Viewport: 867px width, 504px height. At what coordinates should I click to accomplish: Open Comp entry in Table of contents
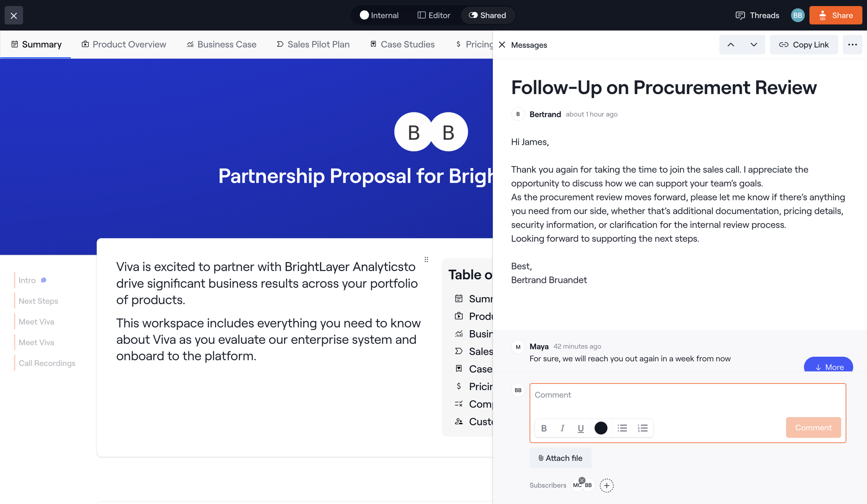[474, 404]
